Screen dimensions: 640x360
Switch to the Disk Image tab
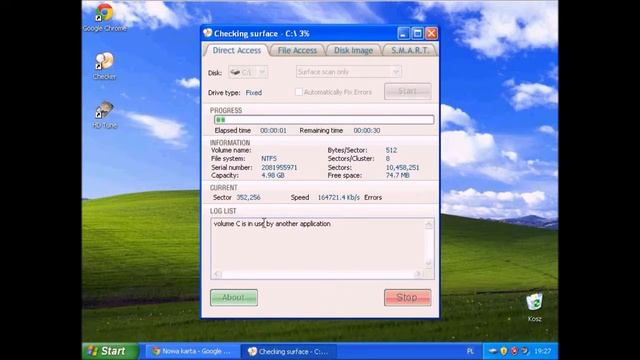(x=353, y=51)
